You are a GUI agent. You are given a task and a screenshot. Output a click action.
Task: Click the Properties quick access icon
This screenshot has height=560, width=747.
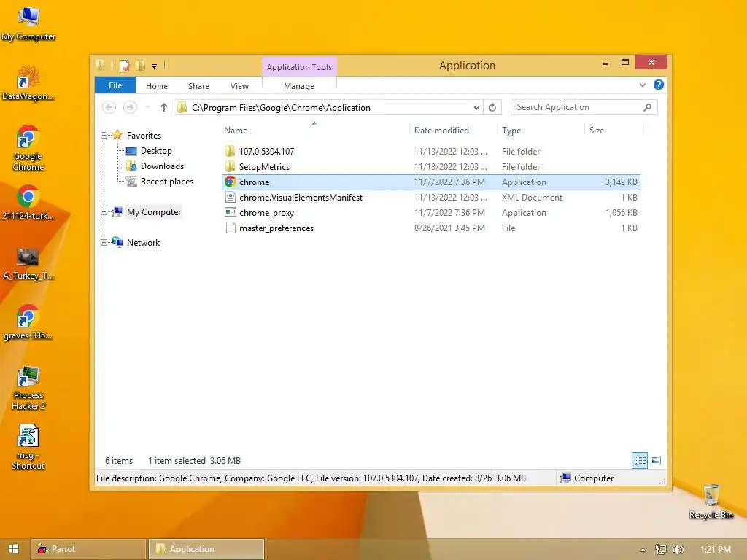124,66
